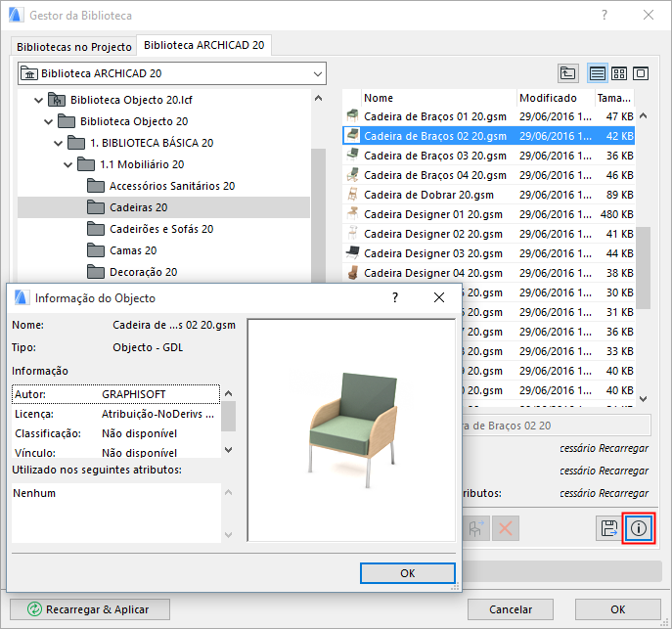
Task: Select the Biblioteca ARCHICAD 20 tab
Action: 204,45
